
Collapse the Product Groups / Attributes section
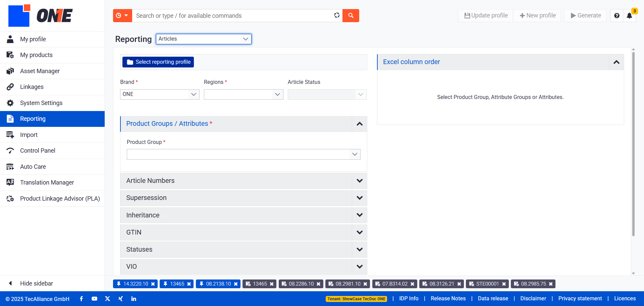360,124
